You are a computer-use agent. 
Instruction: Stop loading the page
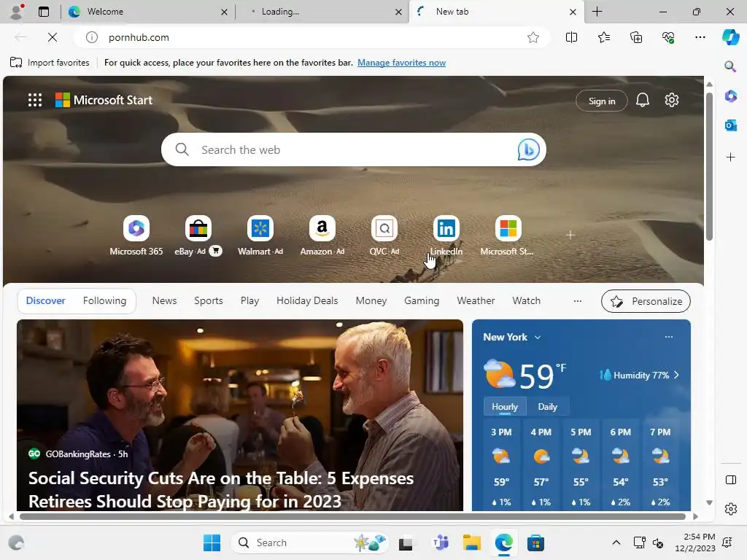53,37
